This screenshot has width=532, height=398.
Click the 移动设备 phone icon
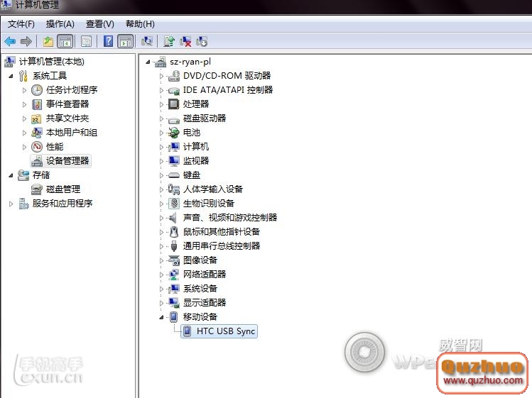click(174, 317)
